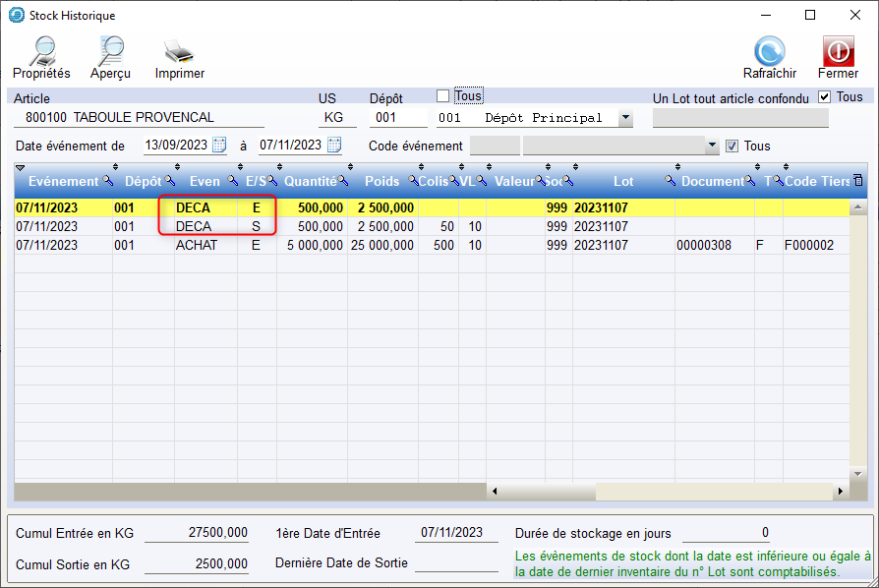Click the filter triangle above Evénement column
879x588 pixels.
click(x=21, y=168)
